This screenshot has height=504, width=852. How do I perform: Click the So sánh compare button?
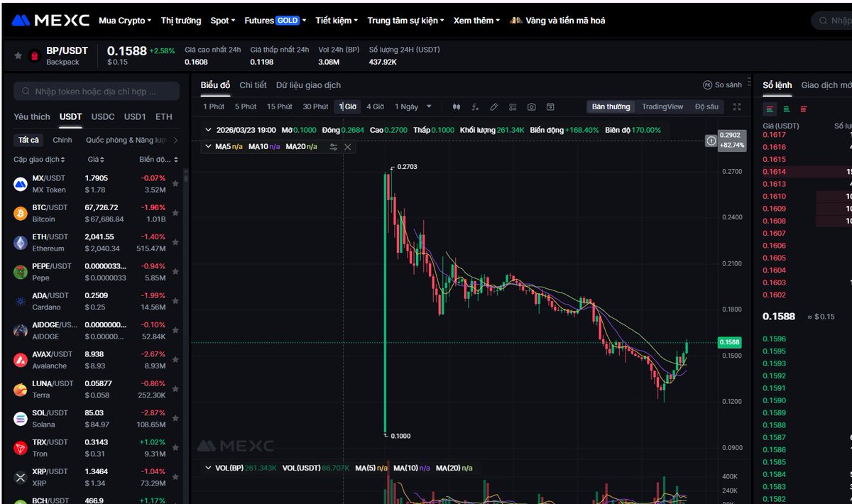(722, 84)
